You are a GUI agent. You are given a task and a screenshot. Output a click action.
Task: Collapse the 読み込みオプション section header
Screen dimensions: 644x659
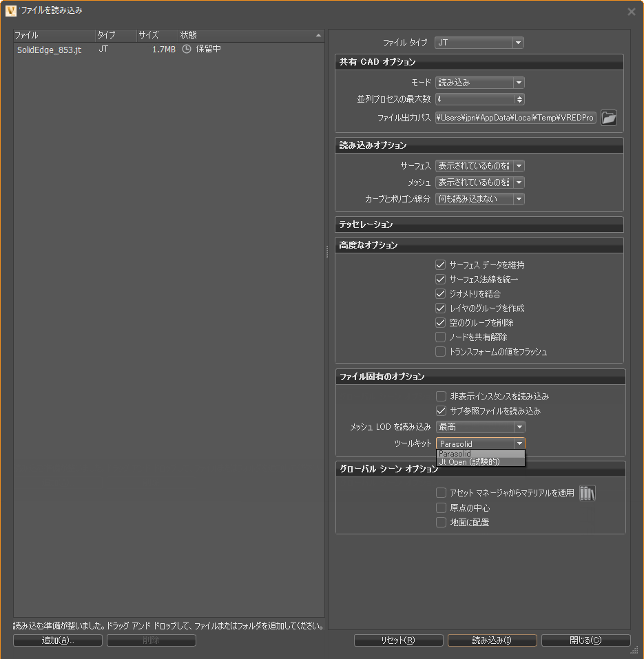click(479, 145)
